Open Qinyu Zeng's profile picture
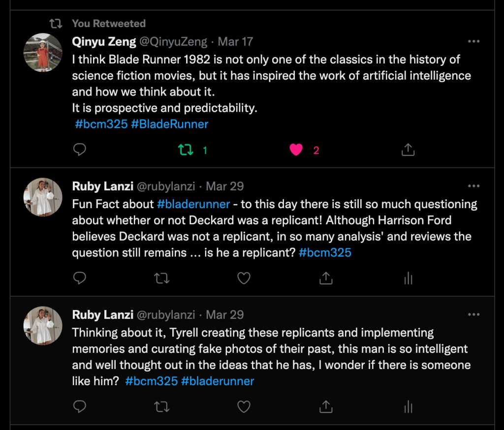This screenshot has height=430, width=504. [x=43, y=53]
